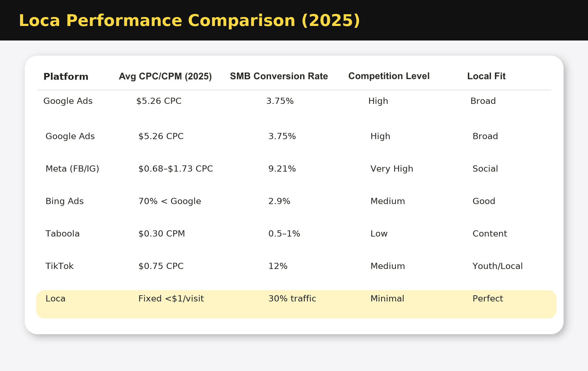Select the 9.21% conversion rate cell

[282, 169]
